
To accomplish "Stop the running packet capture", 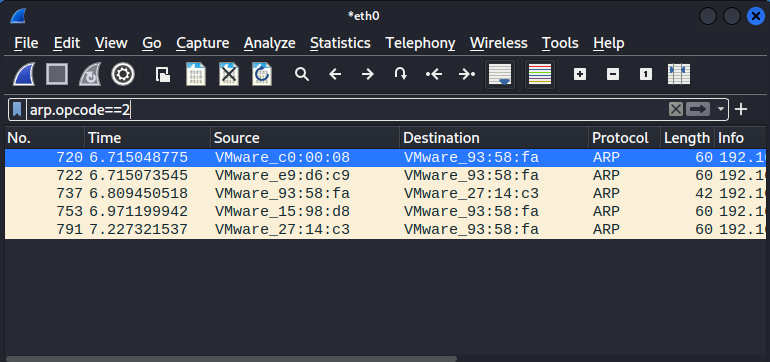I will point(56,75).
